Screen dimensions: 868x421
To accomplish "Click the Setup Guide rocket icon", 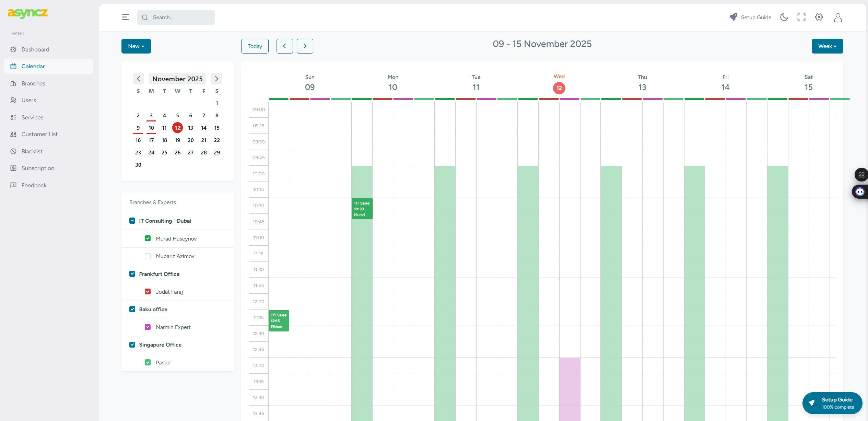I will coord(733,17).
